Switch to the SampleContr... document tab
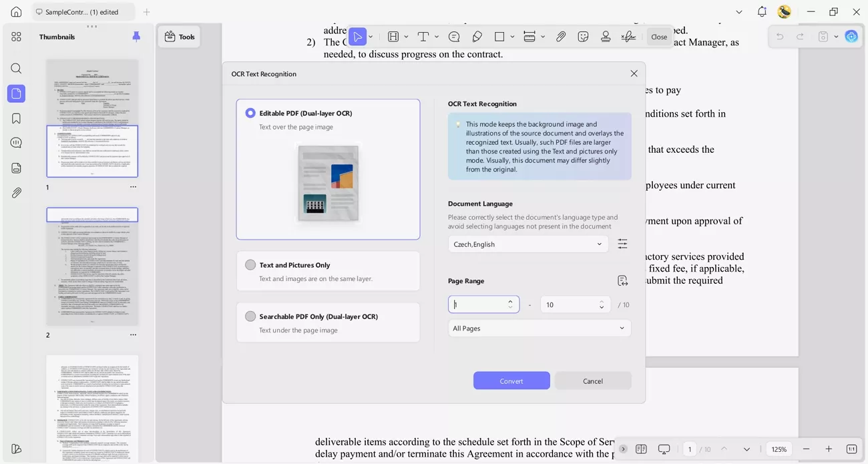Image resolution: width=868 pixels, height=464 pixels. [81, 12]
